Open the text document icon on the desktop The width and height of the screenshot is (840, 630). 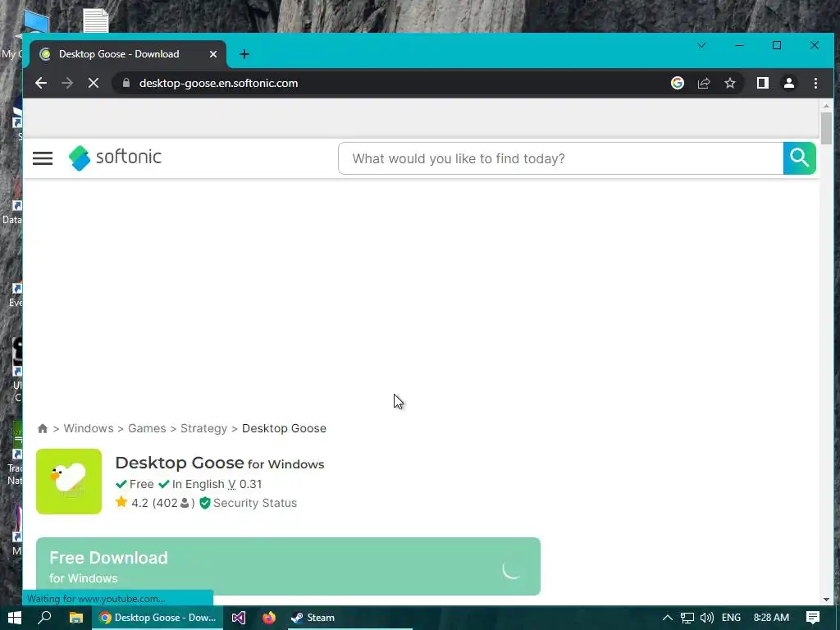point(97,21)
